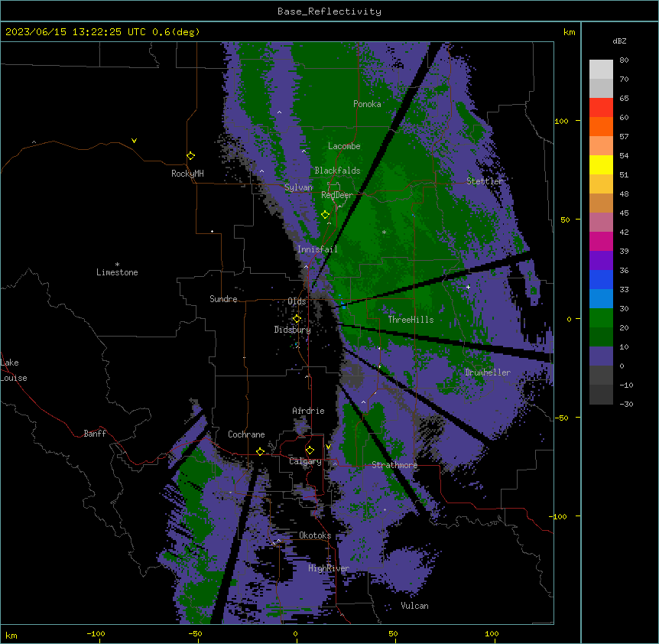Select the Blackfalds town label

point(337,171)
